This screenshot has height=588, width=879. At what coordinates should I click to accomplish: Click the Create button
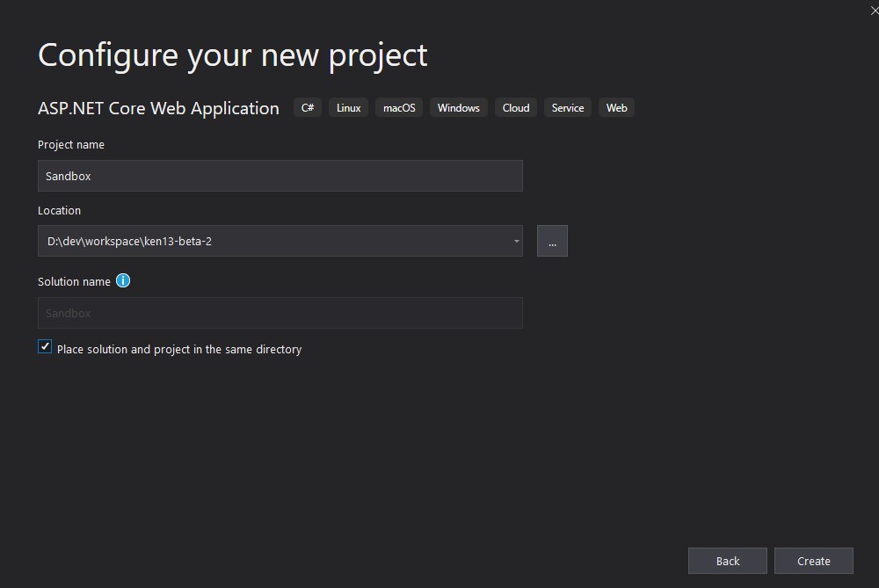[813, 561]
